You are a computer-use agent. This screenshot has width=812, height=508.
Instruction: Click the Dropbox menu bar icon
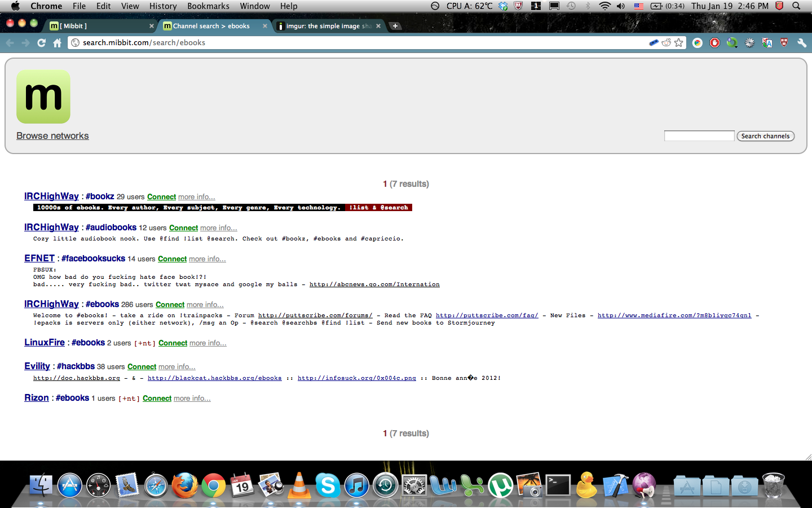[x=503, y=6]
